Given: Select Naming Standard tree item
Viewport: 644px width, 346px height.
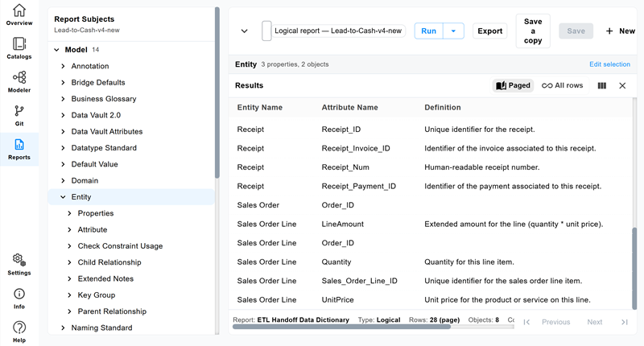Looking at the screenshot, I should [102, 328].
